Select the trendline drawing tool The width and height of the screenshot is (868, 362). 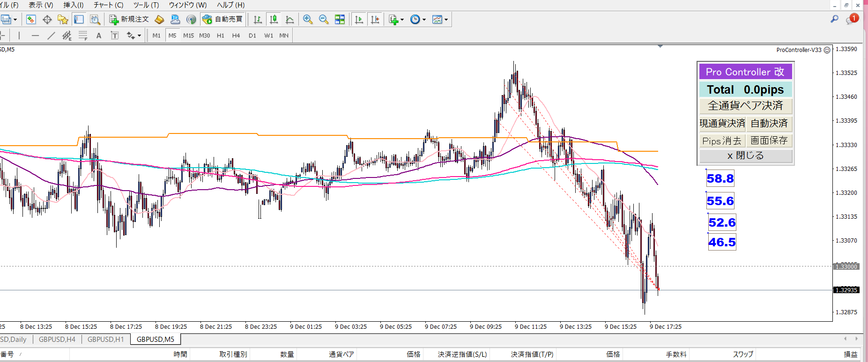(51, 36)
